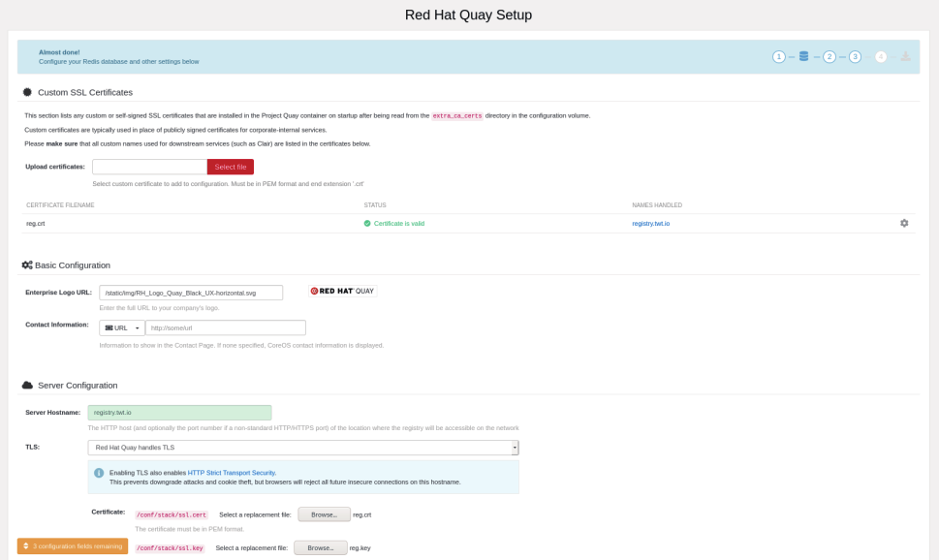
Task: Click the Server Configuration cloud icon
Action: click(x=27, y=385)
